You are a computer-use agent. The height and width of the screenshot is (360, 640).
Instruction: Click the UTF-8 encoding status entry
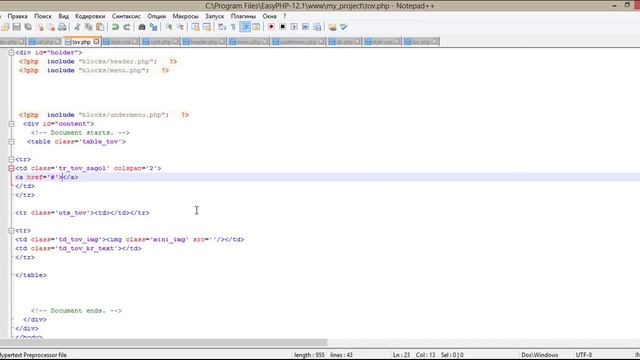584,355
